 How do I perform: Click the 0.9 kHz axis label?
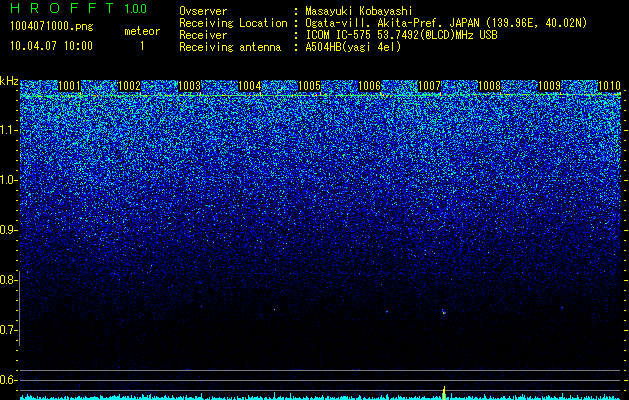point(8,230)
